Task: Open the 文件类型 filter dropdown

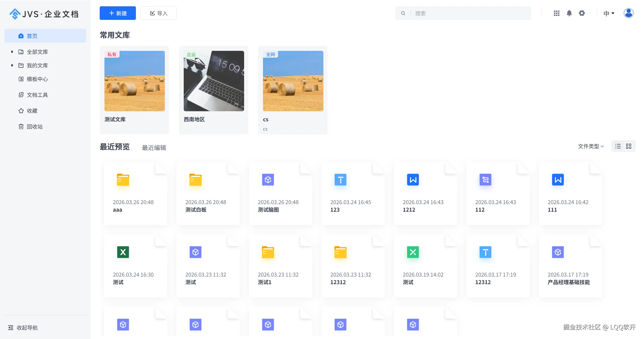Action: 591,146
